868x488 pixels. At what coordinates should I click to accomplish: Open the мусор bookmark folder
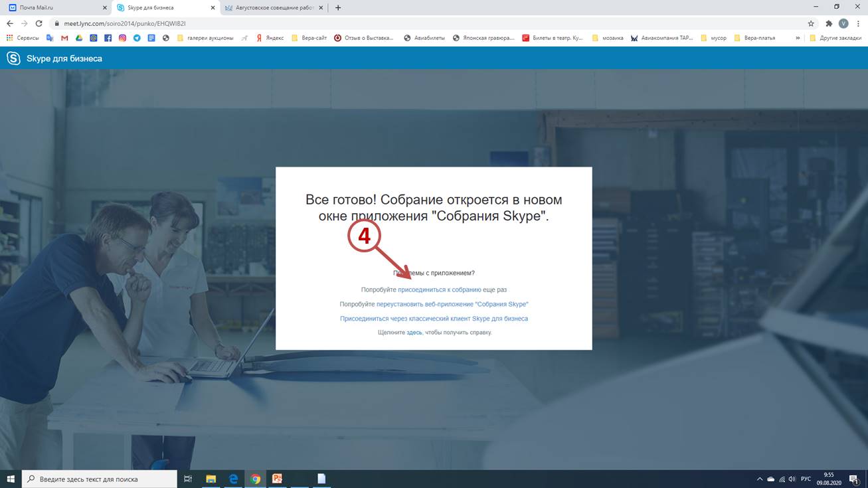coord(714,38)
